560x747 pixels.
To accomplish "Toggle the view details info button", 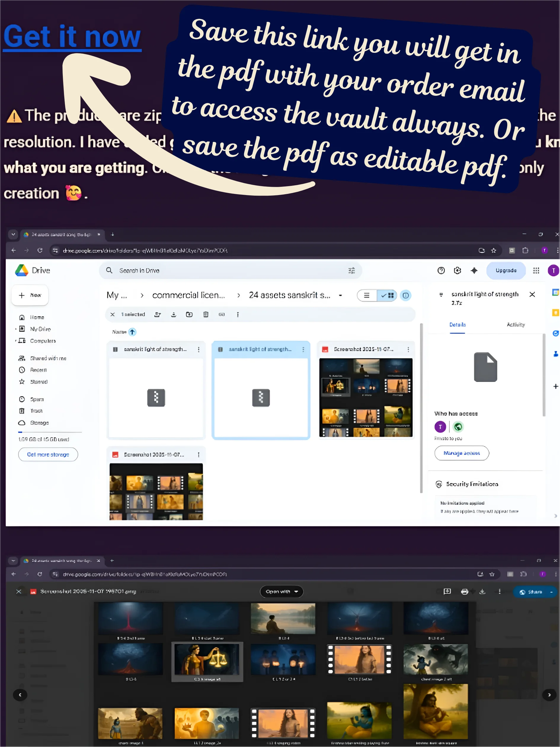I will pyautogui.click(x=405, y=296).
